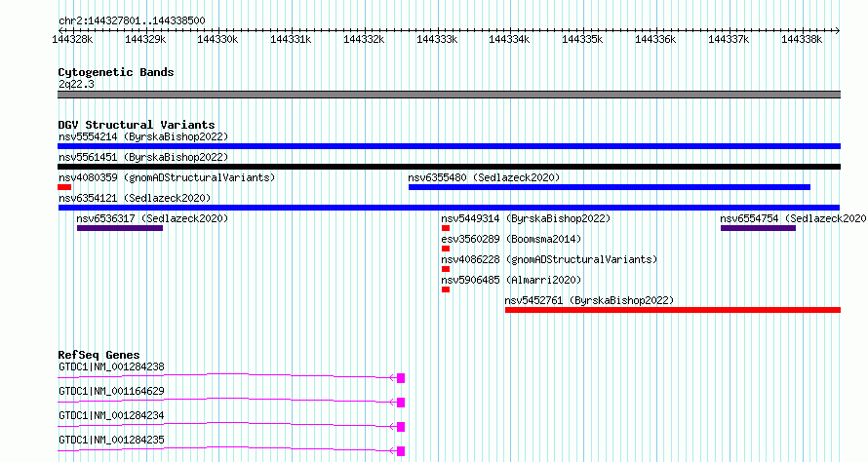Image resolution: width=868 pixels, height=462 pixels.
Task: Open nsv6536317 (Sedlazeck2020) label
Action: [x=152, y=218]
